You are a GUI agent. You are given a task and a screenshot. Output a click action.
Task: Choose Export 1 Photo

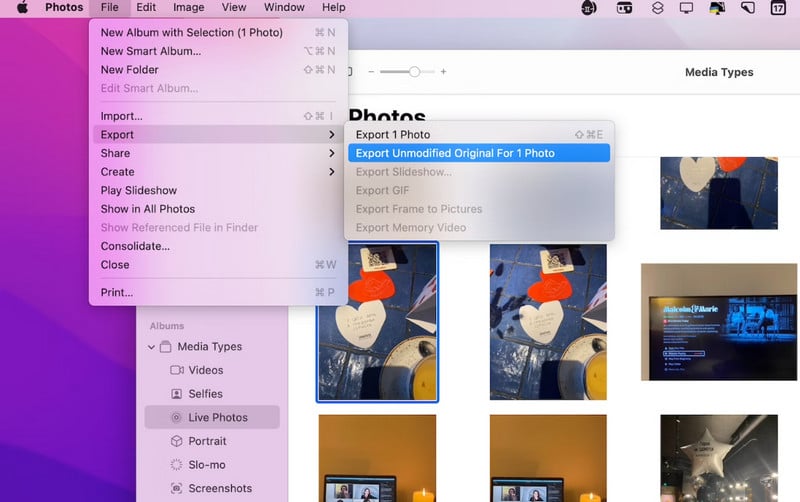click(x=479, y=135)
